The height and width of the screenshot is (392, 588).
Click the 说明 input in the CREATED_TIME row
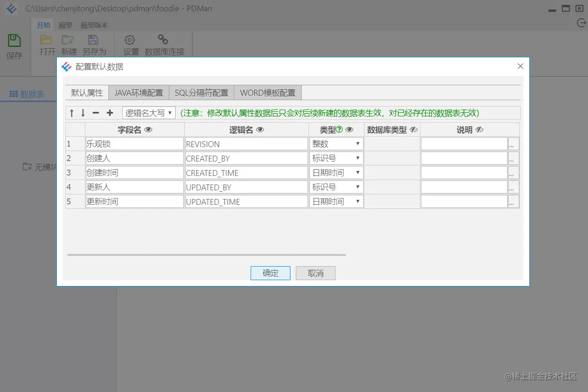464,173
